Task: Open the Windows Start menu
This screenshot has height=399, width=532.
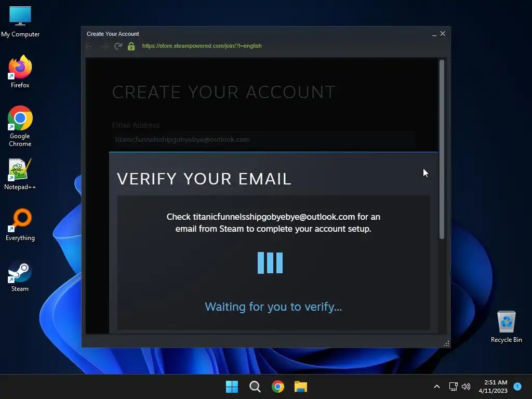Action: pos(232,387)
